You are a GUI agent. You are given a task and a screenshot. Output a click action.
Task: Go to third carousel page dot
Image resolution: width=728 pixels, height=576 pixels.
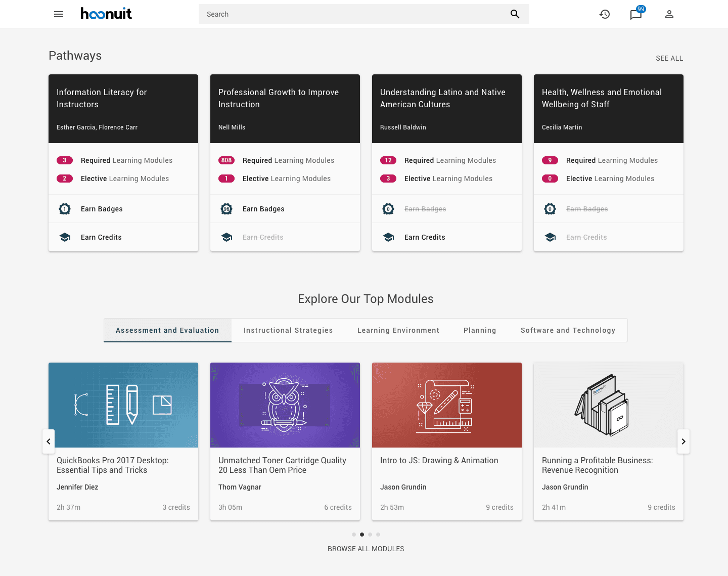(370, 535)
